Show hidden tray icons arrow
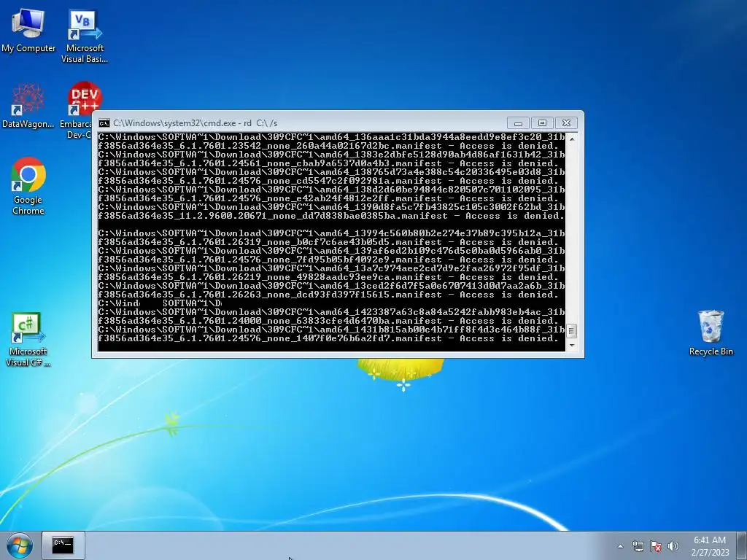The image size is (747, 560). click(620, 546)
